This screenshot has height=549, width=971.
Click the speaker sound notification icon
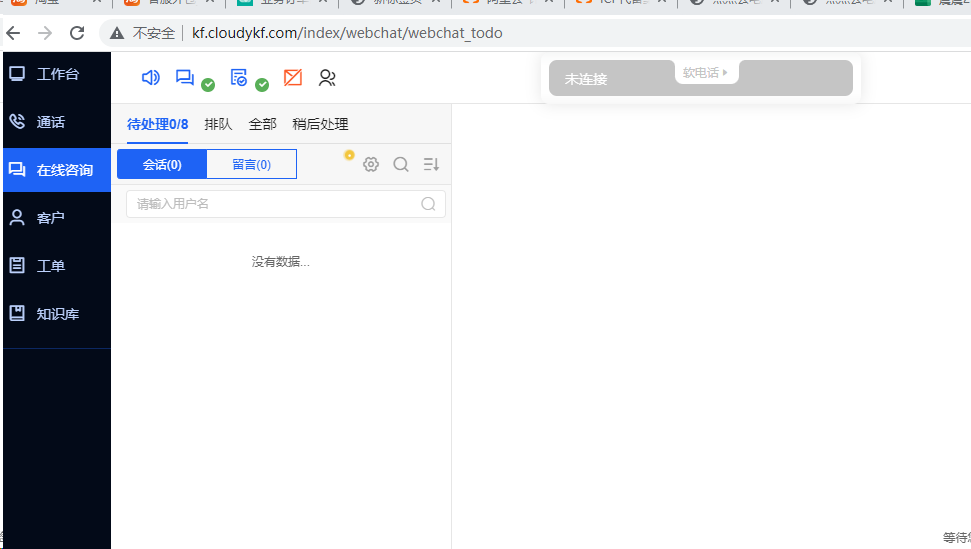(151, 78)
